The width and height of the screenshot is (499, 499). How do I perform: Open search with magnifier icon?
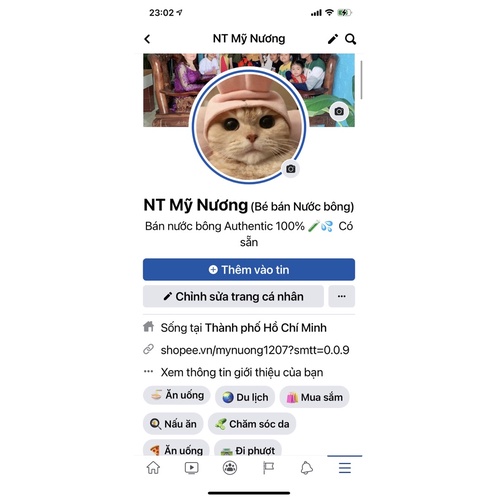click(x=350, y=39)
